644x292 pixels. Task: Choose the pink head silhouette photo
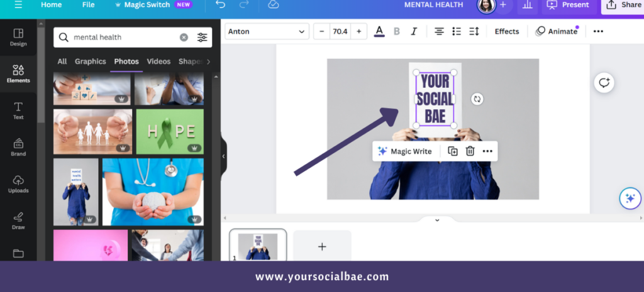point(91,246)
